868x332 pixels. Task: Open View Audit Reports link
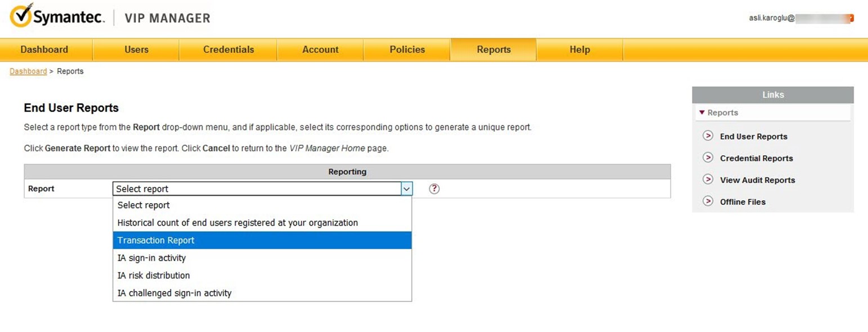(x=757, y=180)
